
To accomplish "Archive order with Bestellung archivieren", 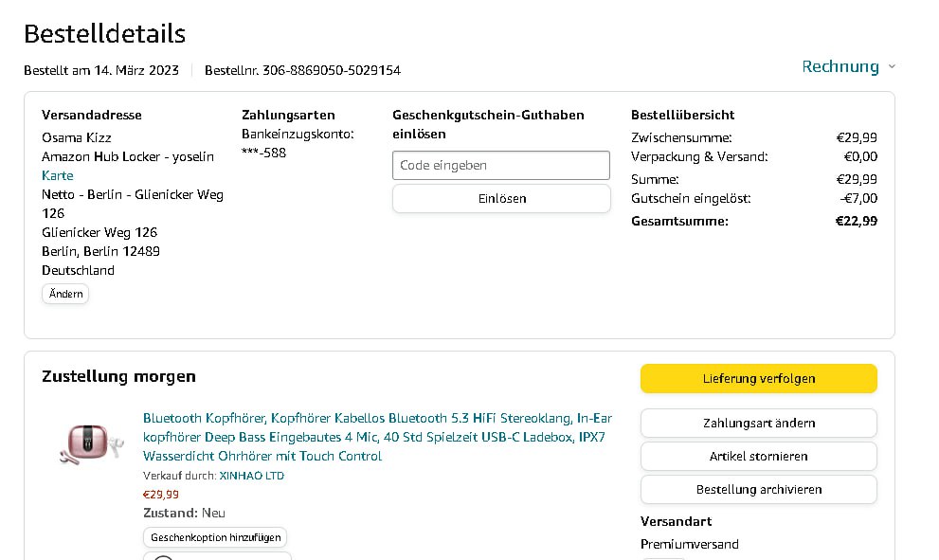I will tap(758, 489).
